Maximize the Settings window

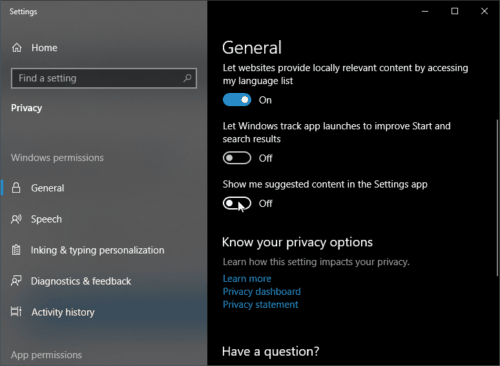454,11
